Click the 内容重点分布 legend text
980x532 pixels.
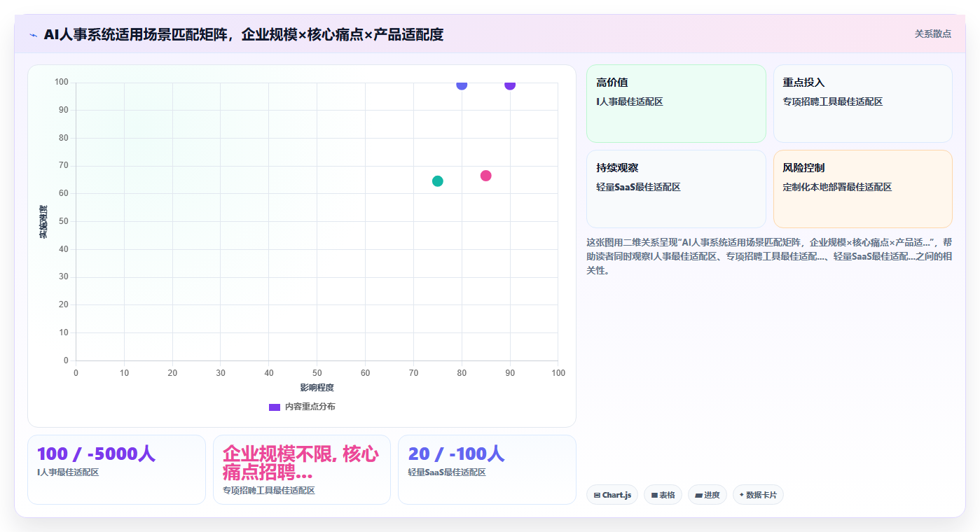point(310,407)
